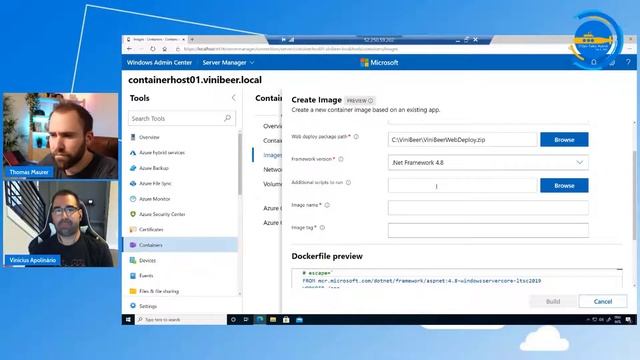Viewport: 640px width, 360px height.
Task: Click Windows Admin Center title
Action: tap(159, 62)
